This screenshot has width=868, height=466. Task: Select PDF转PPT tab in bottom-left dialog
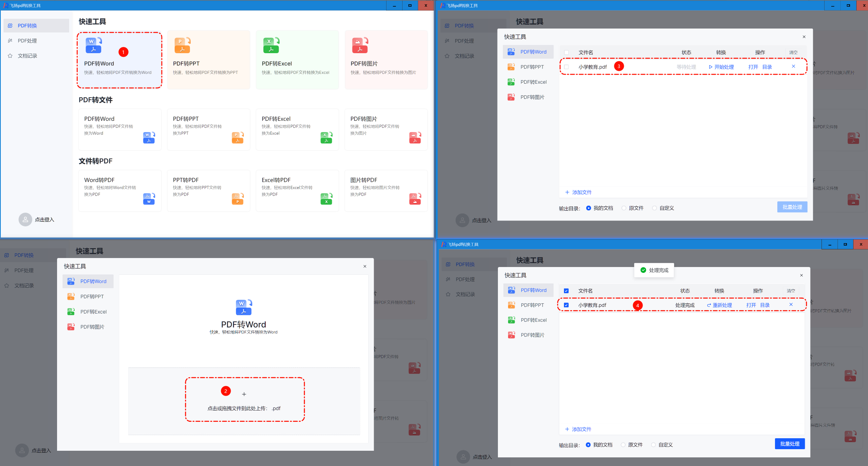coord(88,296)
